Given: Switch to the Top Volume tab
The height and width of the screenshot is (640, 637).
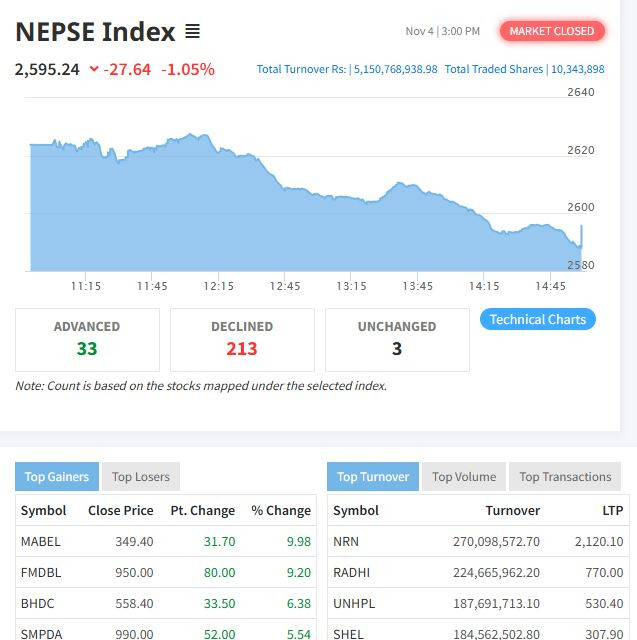Looking at the screenshot, I should 464,477.
